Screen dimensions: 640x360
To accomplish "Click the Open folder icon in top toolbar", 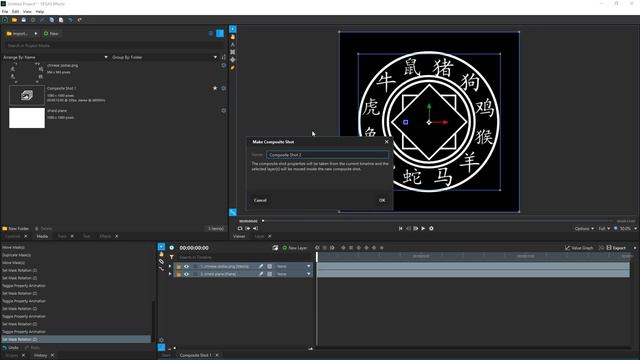I will 14,20.
